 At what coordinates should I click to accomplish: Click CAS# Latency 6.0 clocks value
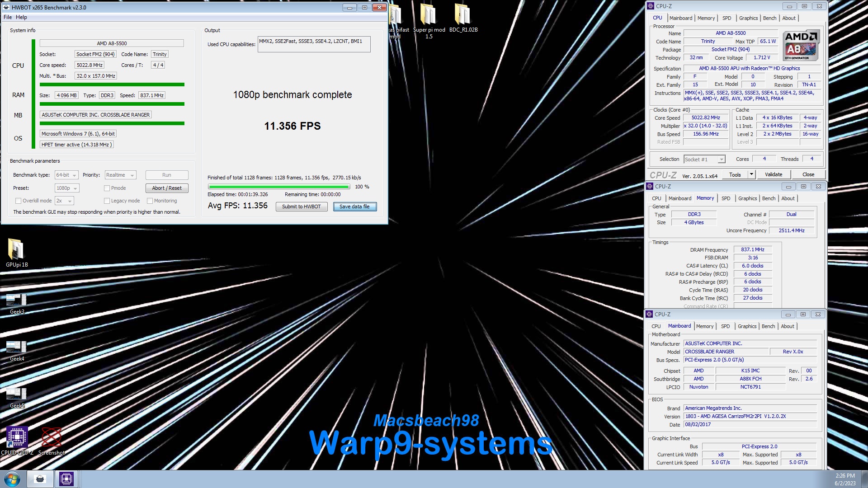(753, 266)
